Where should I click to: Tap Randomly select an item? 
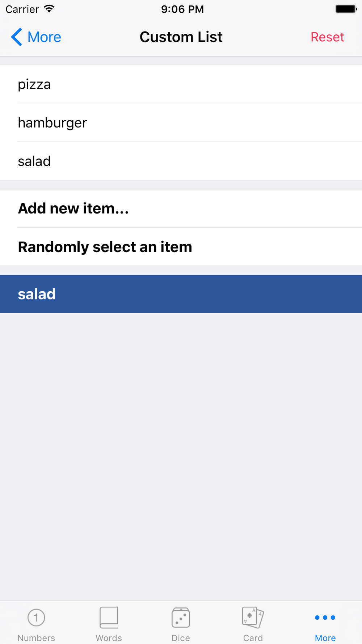point(181,247)
